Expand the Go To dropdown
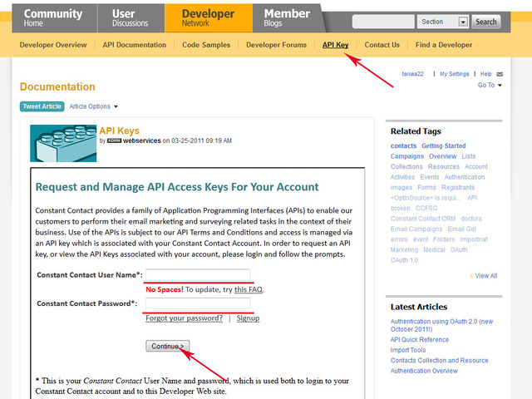The height and width of the screenshot is (399, 532). point(490,85)
